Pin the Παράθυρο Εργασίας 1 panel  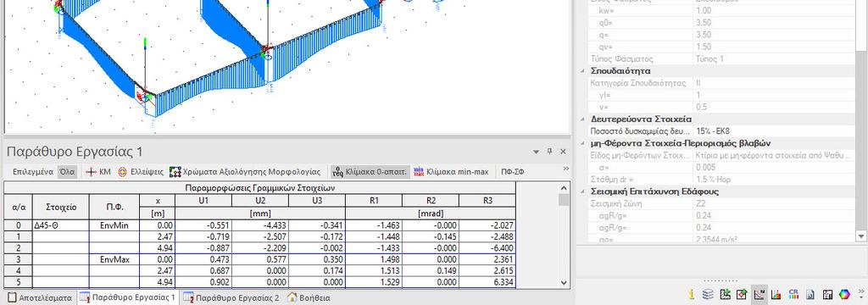click(x=549, y=152)
